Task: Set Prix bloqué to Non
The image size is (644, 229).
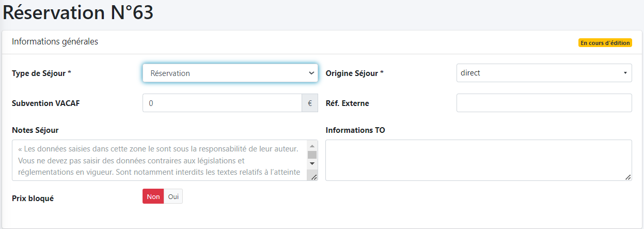Action: click(153, 196)
